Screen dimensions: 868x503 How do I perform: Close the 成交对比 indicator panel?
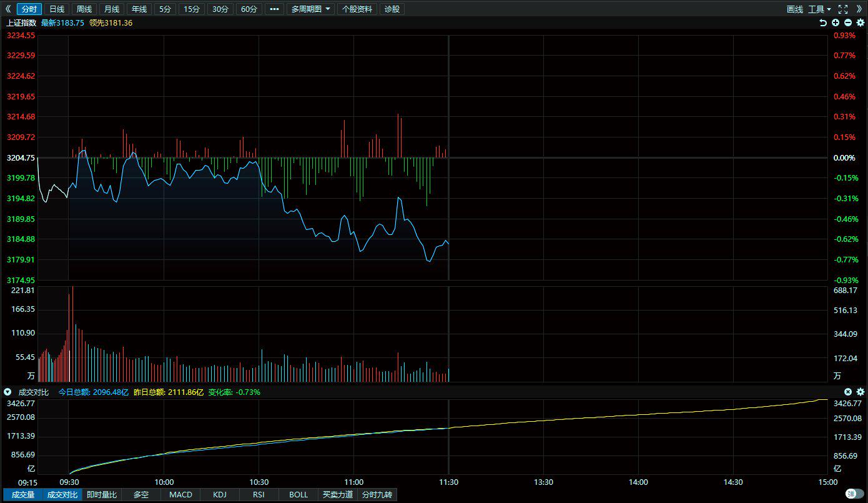click(x=848, y=392)
